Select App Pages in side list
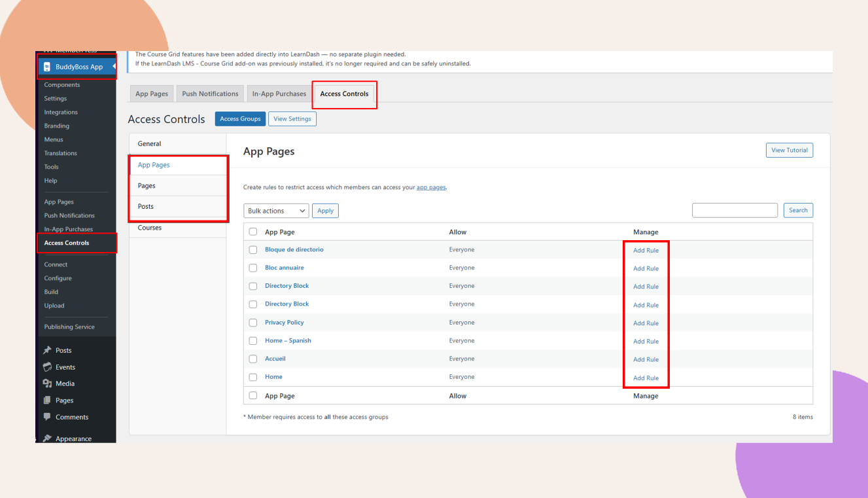Viewport: 868px width, 498px height. (x=178, y=165)
